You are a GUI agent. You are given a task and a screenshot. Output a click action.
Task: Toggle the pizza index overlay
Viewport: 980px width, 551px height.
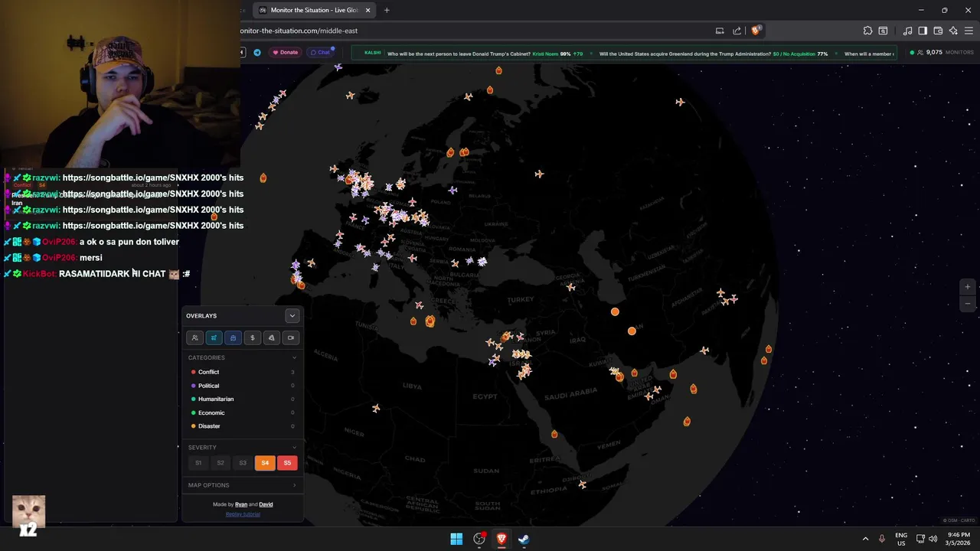coord(271,337)
